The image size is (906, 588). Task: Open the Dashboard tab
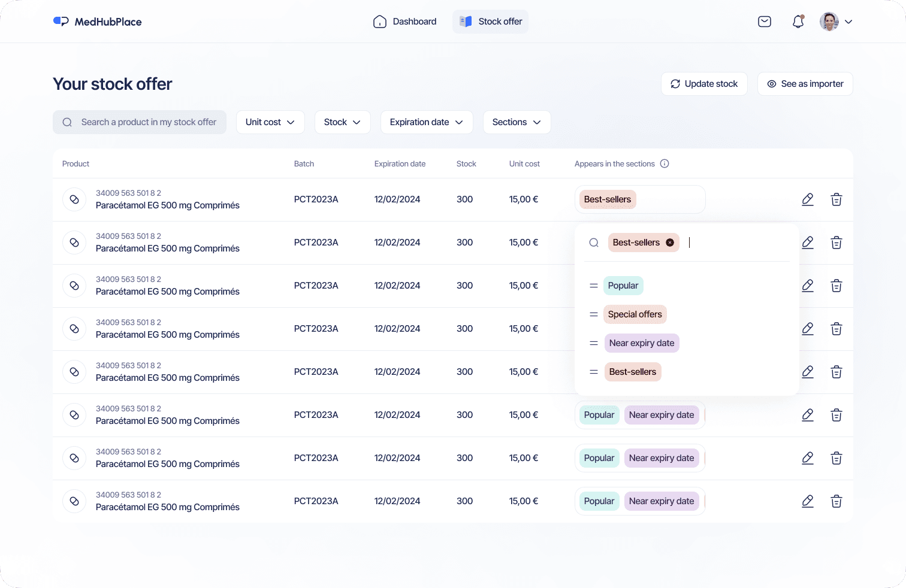(x=405, y=22)
